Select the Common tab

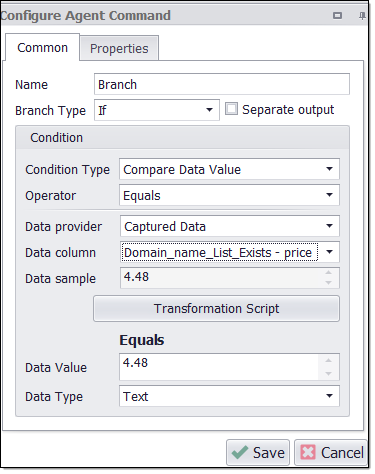(42, 48)
